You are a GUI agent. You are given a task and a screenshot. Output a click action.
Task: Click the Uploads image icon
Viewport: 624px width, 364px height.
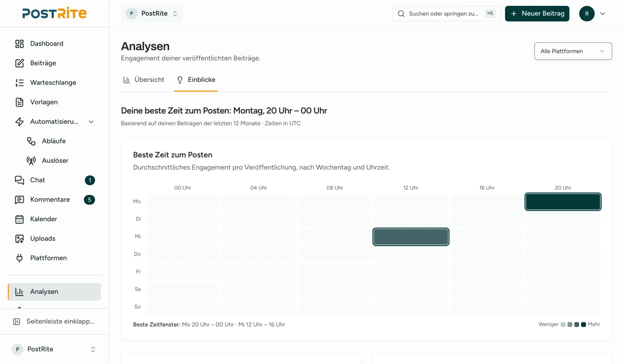point(19,239)
